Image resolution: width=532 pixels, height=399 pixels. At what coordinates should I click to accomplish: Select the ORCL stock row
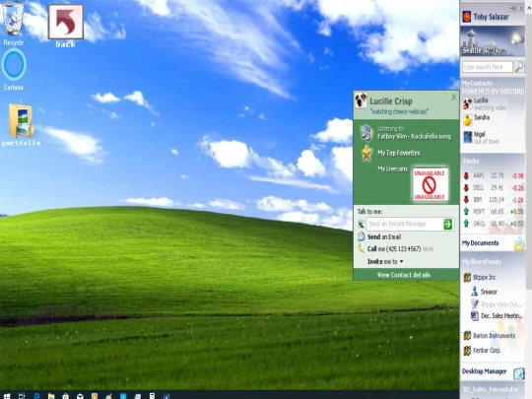coord(494,224)
